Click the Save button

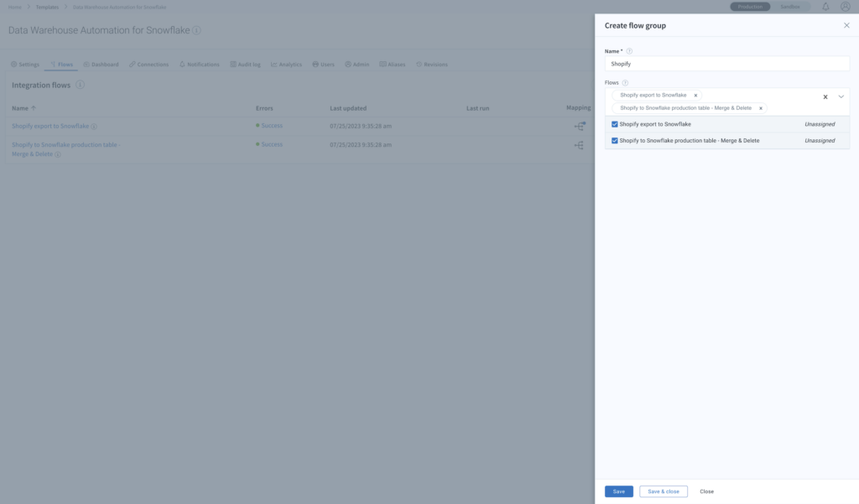[619, 491]
